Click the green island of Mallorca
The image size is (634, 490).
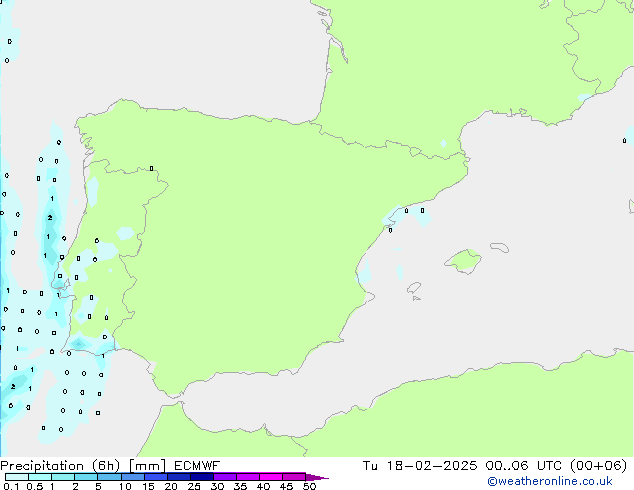464,261
